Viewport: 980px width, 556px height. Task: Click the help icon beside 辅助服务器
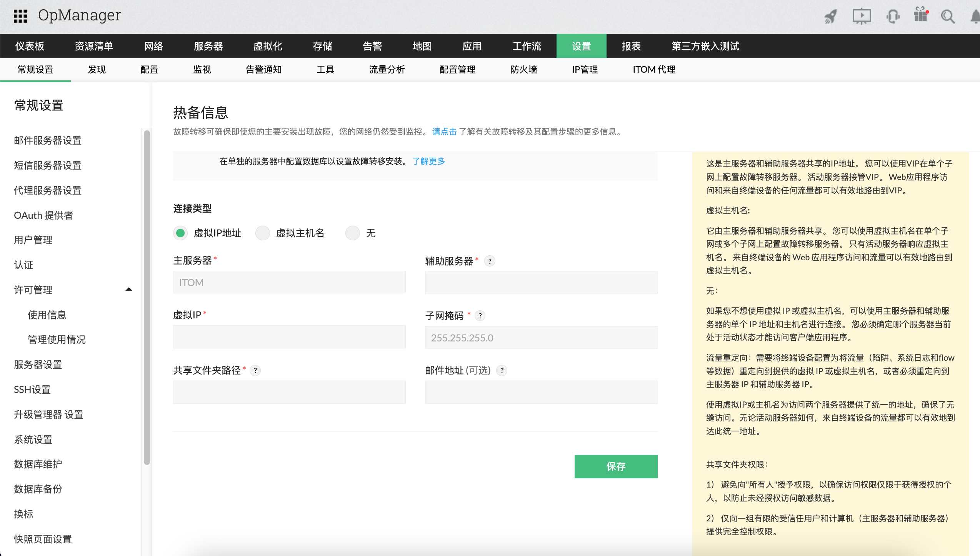(x=490, y=261)
